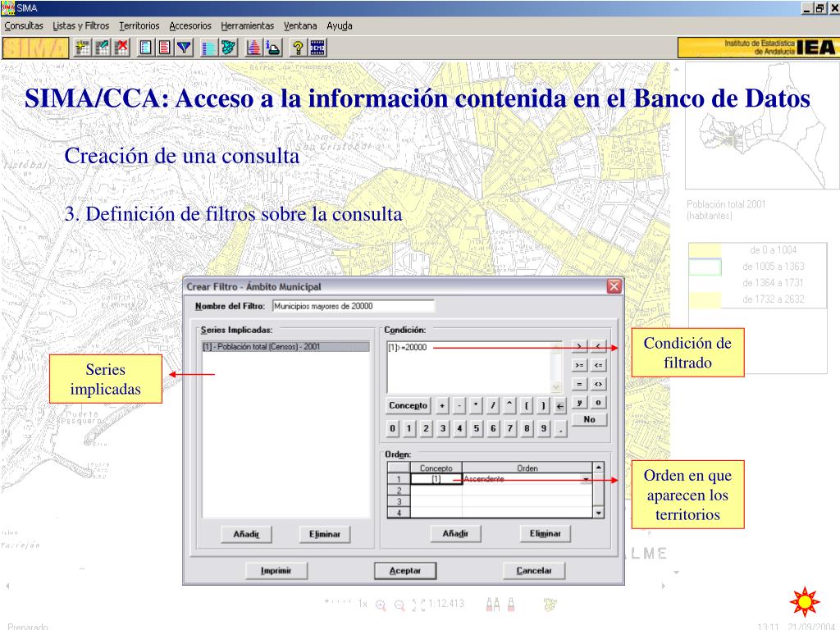The width and height of the screenshot is (840, 630).
Task: Click the new query grid toolbar icon
Action: click(x=83, y=48)
